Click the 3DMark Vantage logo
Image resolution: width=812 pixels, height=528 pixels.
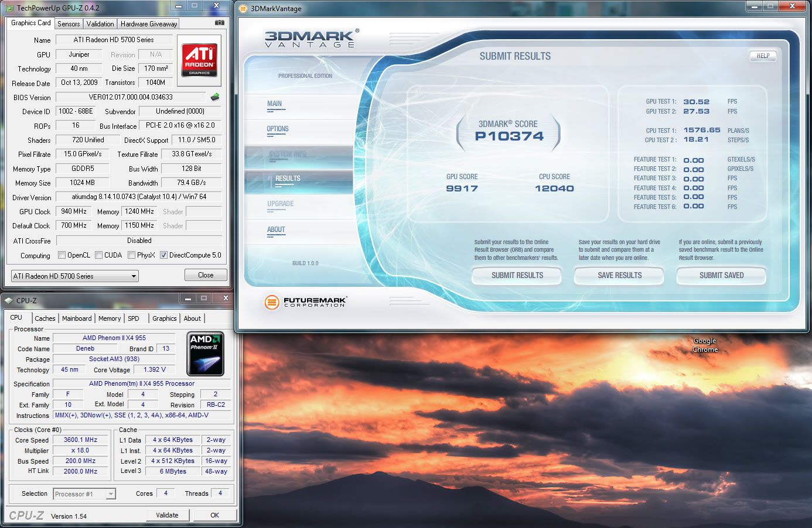(312, 39)
